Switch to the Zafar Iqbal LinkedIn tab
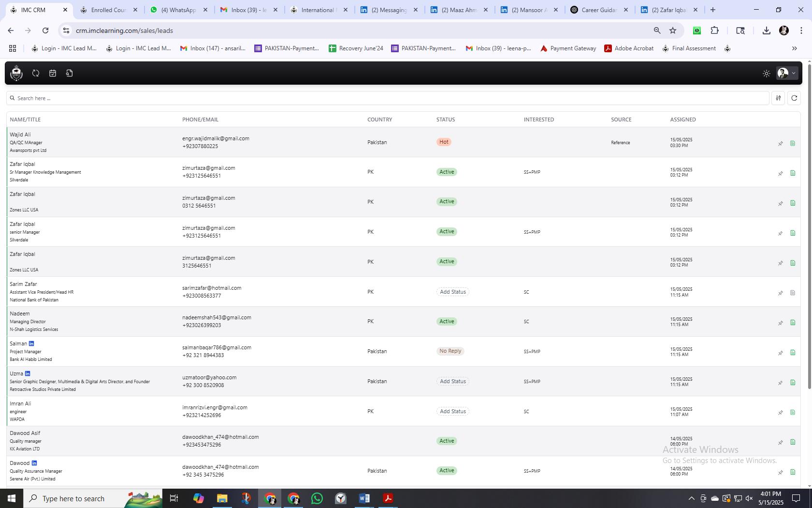Viewport: 812px width, 508px height. point(668,10)
